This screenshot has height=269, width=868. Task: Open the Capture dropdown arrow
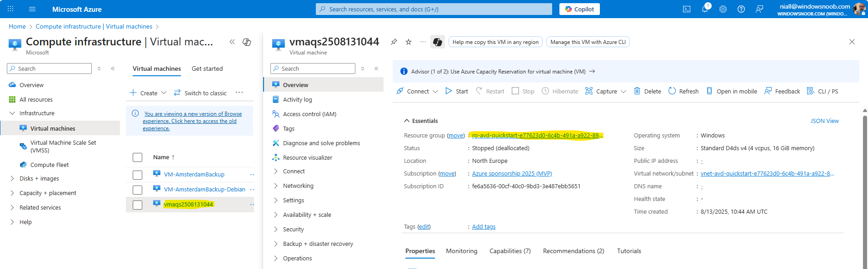(624, 92)
